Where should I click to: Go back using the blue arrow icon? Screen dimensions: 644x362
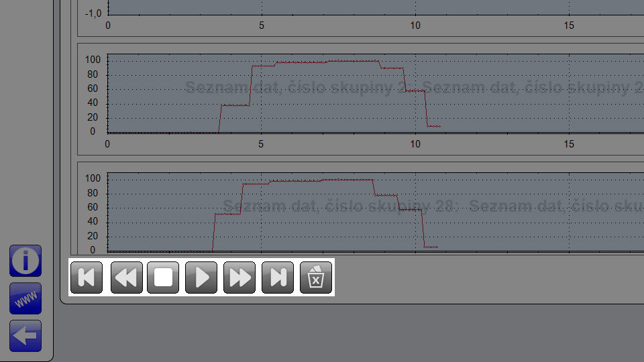click(25, 336)
